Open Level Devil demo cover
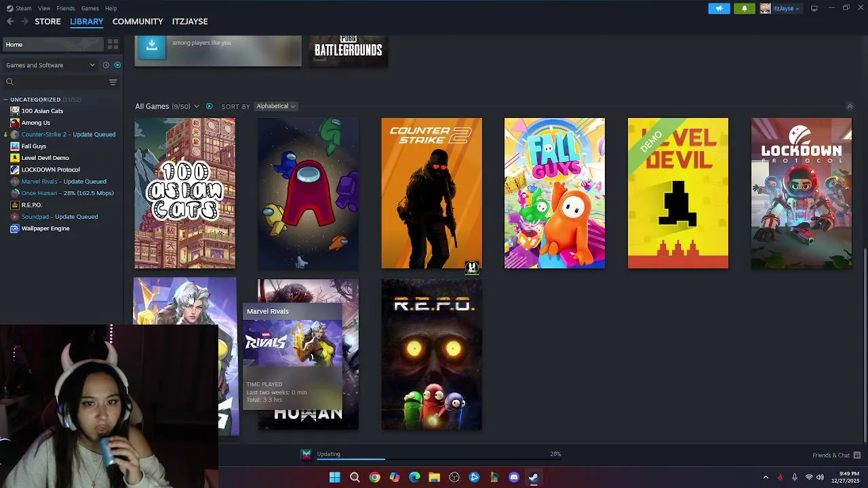 678,193
